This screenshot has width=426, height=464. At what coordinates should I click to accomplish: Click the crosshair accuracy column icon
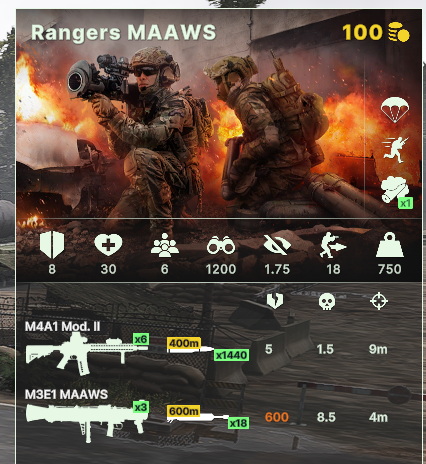379,301
